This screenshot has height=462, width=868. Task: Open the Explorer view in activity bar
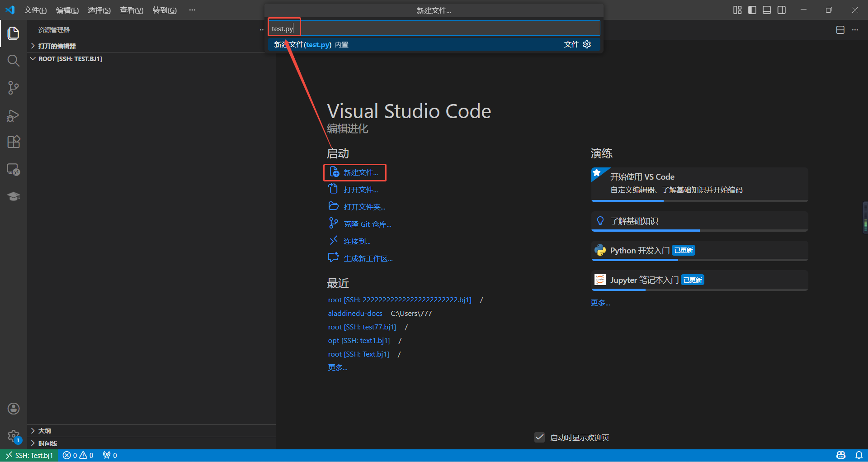[x=13, y=33]
